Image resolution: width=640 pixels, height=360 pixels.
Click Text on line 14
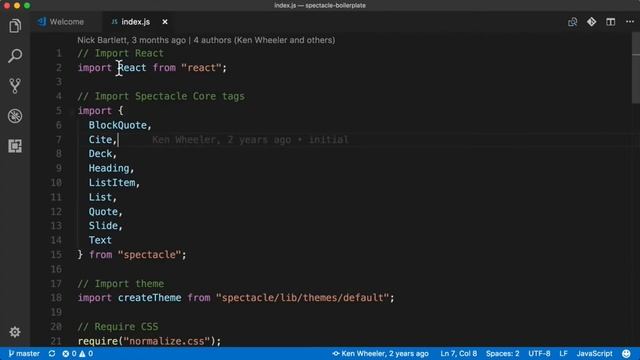pos(100,240)
